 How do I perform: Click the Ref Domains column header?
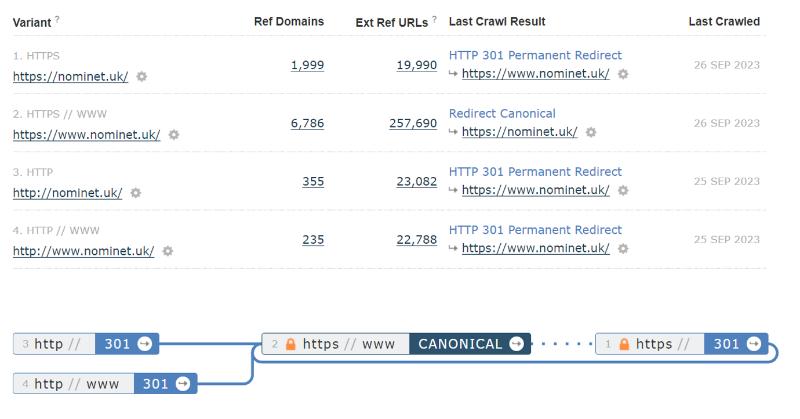289,21
